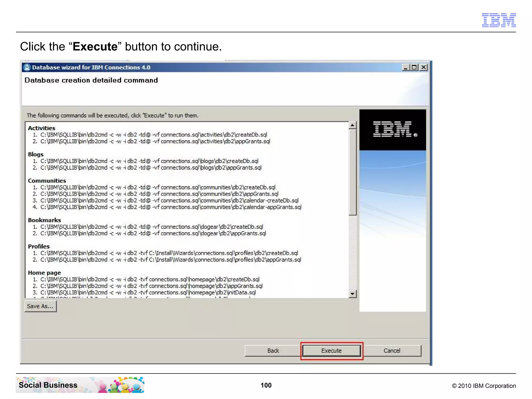Viewport: 532px width, 399px height.
Task: Click the 'Database creation detailed command' heading
Action: click(91, 80)
